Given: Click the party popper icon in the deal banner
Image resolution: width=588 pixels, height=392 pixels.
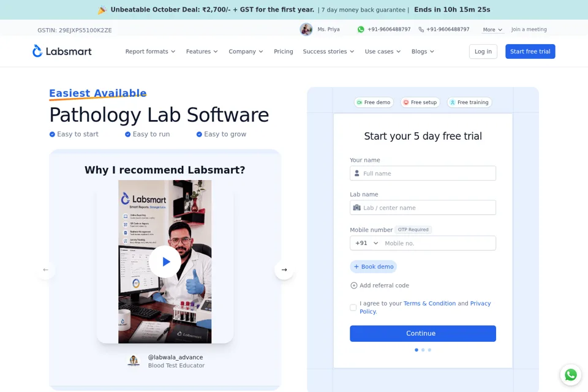Looking at the screenshot, I should (x=102, y=10).
